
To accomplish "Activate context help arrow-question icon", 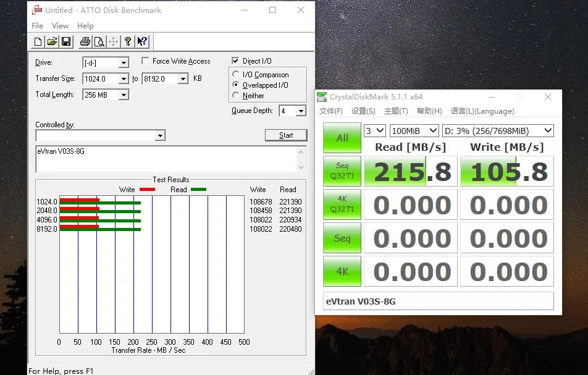I will pyautogui.click(x=142, y=41).
